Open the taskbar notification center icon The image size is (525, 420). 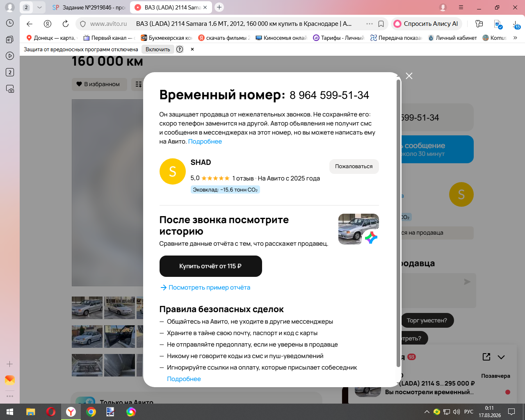point(511,412)
